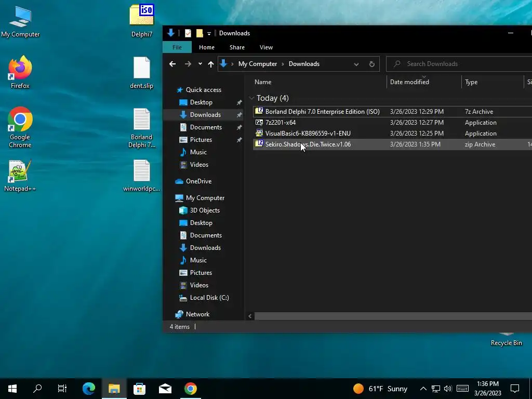Click Downloads in address breadcrumb
Viewport: 532px width, 399px height.
tap(304, 64)
